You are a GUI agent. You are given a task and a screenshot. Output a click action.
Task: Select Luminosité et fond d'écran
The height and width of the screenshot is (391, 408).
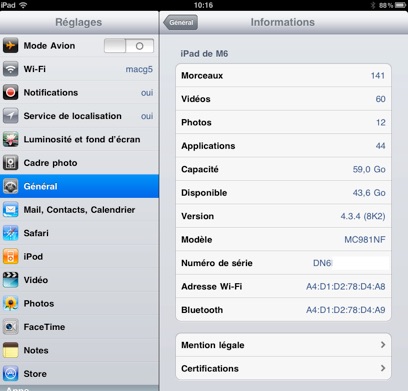click(x=79, y=139)
